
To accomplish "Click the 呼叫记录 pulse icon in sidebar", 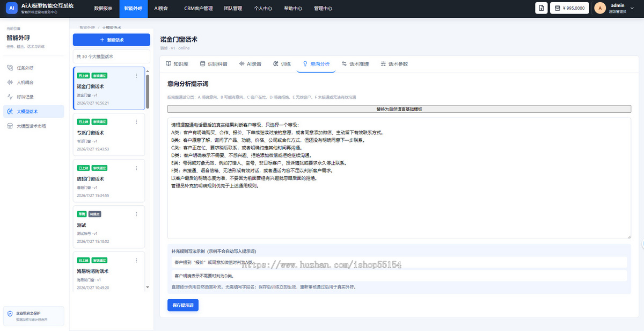I will click(10, 97).
